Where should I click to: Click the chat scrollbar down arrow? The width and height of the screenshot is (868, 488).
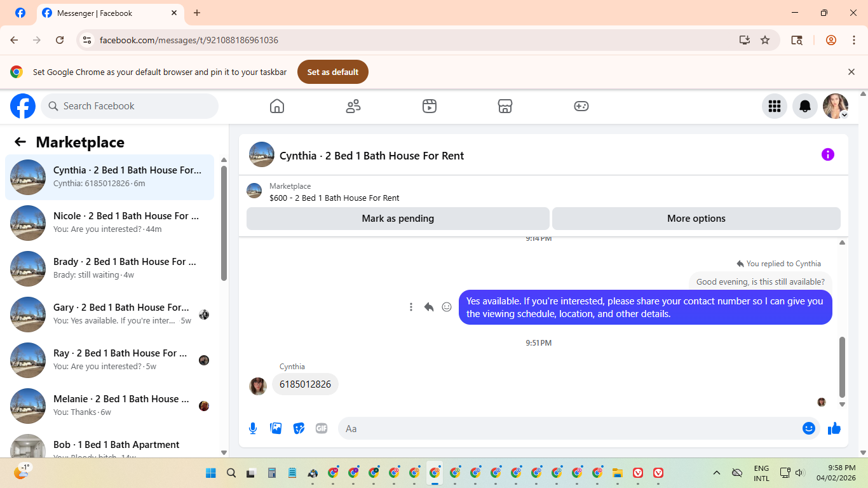click(843, 404)
